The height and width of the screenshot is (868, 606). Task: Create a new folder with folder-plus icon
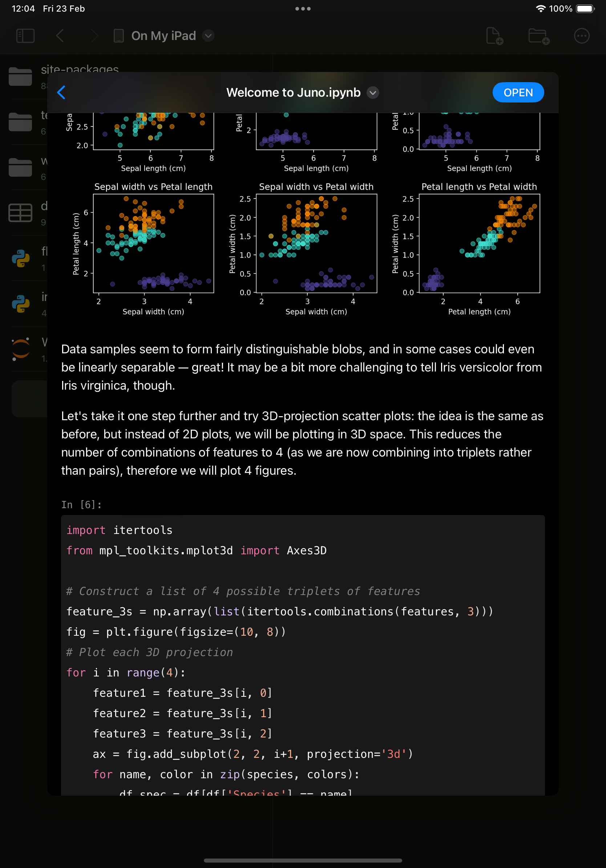click(538, 36)
